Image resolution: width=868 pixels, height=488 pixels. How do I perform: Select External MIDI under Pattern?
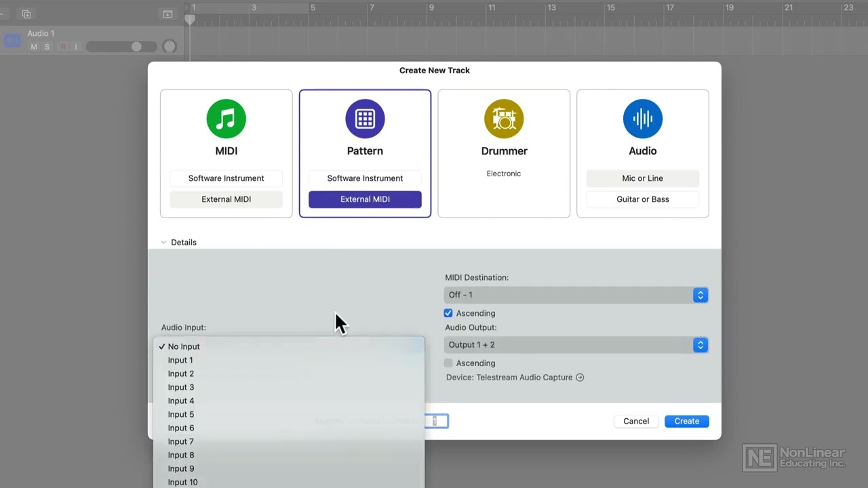point(365,199)
